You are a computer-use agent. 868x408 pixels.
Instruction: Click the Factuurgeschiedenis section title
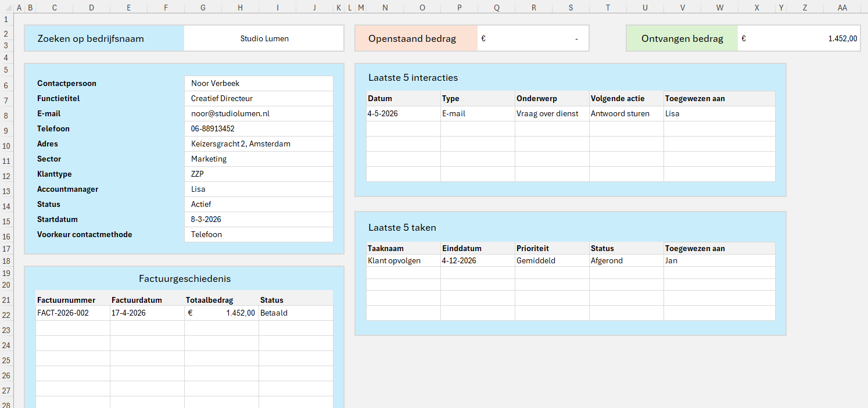click(184, 279)
